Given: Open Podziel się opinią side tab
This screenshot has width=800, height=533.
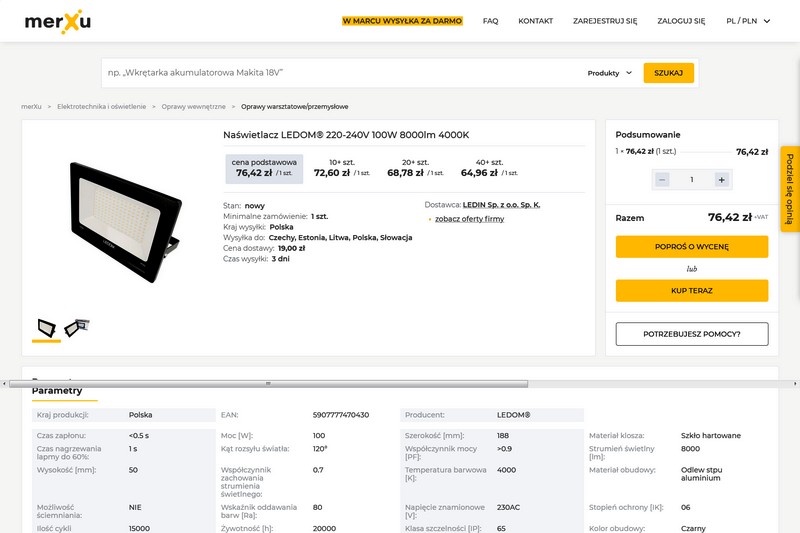Looking at the screenshot, I should tap(790, 189).
